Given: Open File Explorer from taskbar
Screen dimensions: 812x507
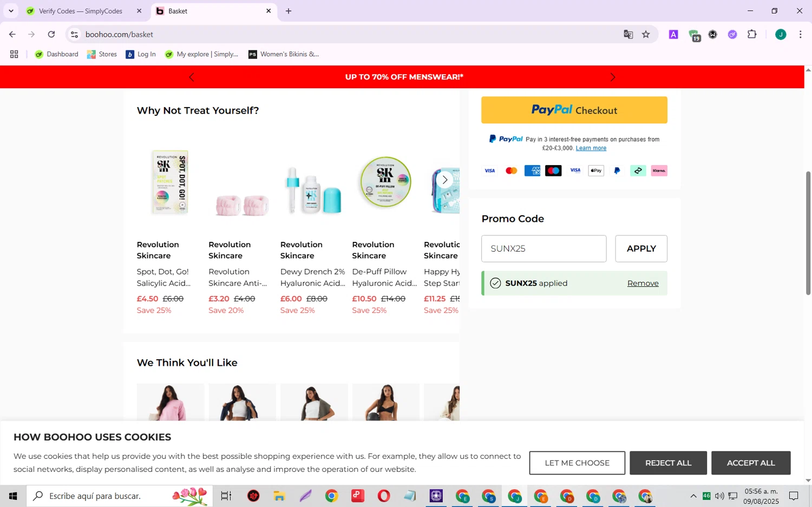Looking at the screenshot, I should tap(279, 496).
